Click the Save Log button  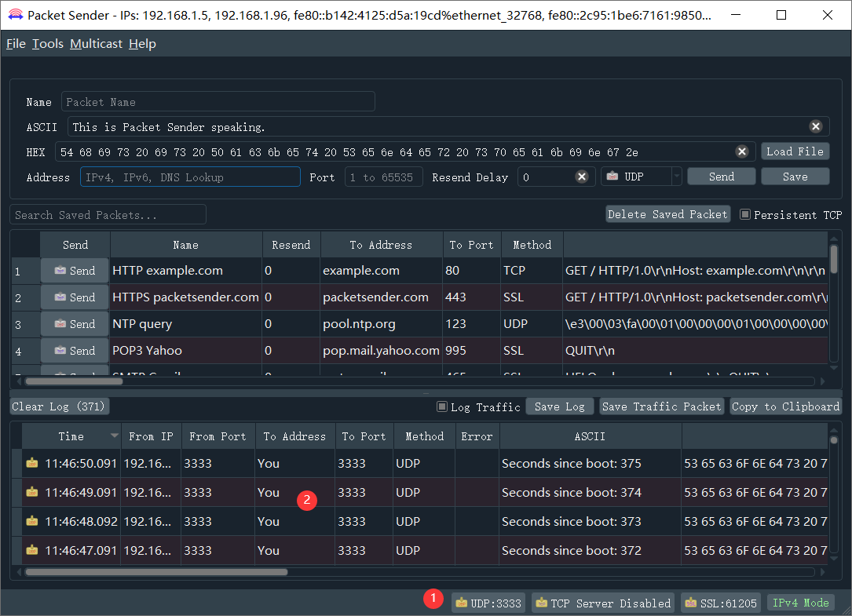point(560,406)
